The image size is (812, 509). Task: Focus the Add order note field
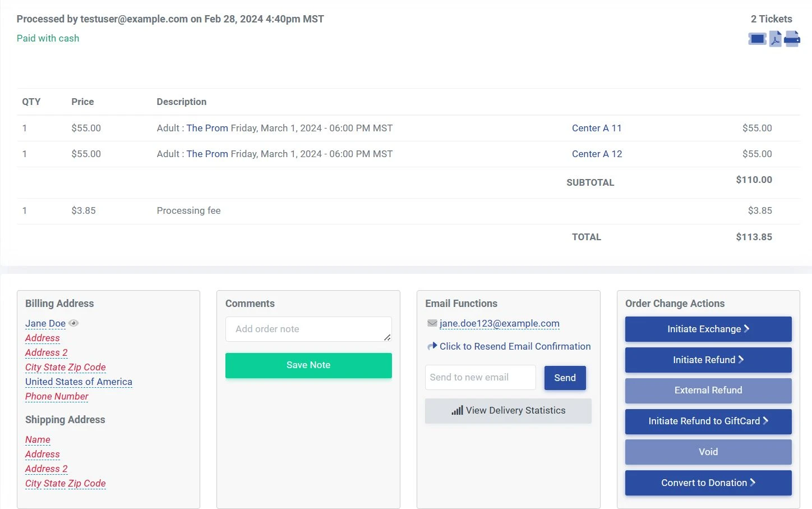[308, 329]
